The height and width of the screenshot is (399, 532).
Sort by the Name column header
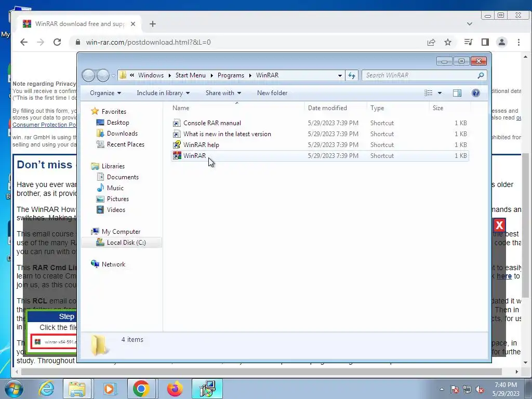tap(237, 108)
